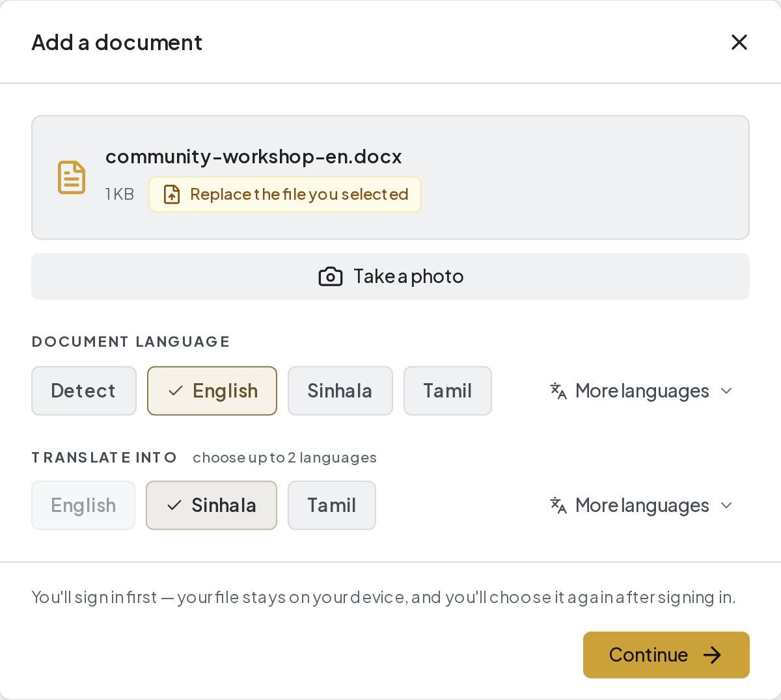
Task: Add Tamil as a translation target language
Action: pos(332,505)
